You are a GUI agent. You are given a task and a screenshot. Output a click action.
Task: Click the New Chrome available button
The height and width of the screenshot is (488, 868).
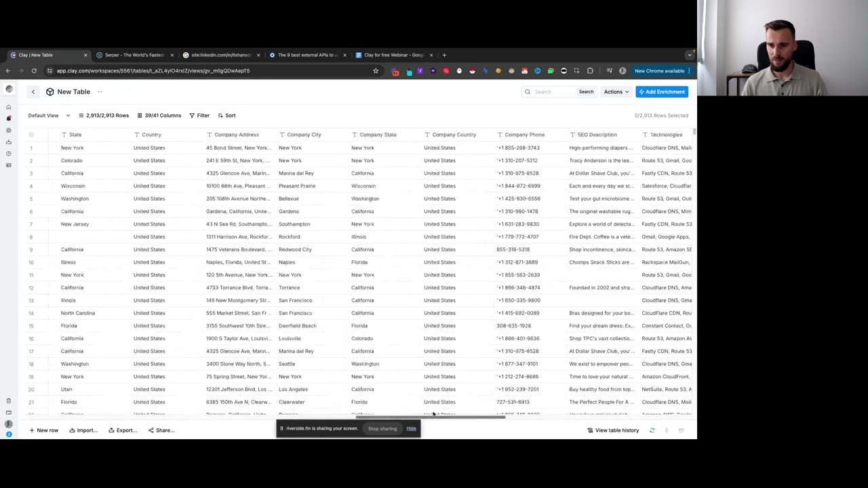[x=662, y=70]
